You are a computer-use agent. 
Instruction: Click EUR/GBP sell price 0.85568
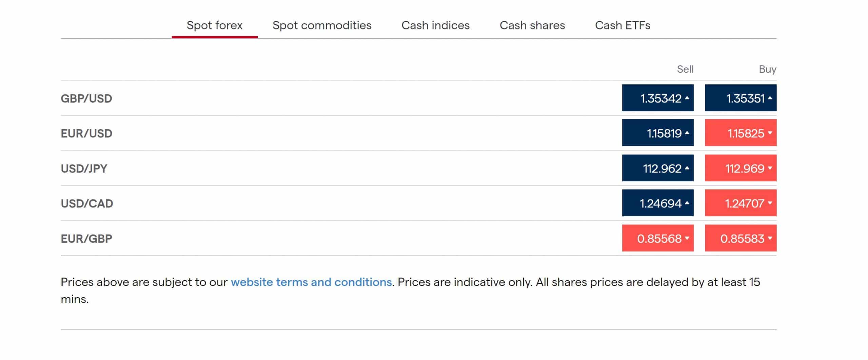coord(658,238)
